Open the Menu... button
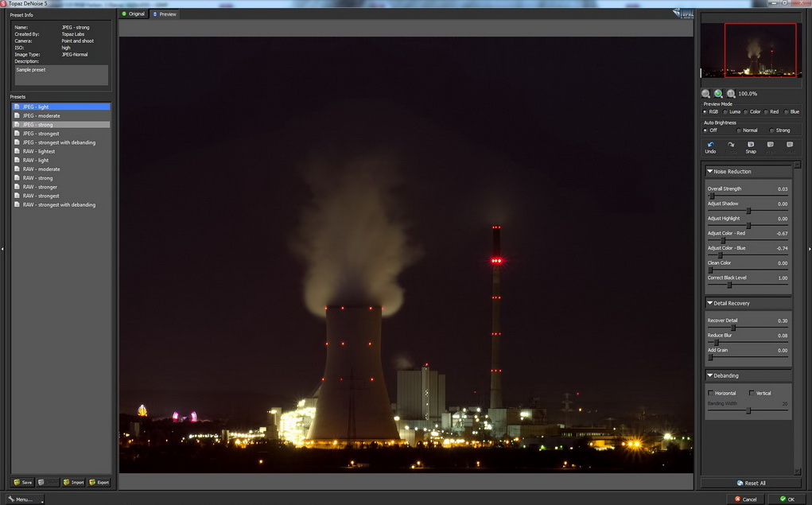Viewport: 812px width, 505px height. coord(25,499)
